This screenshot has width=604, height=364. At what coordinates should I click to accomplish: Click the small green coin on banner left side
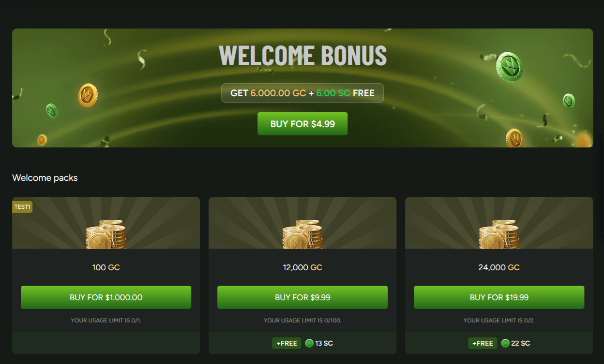(52, 111)
